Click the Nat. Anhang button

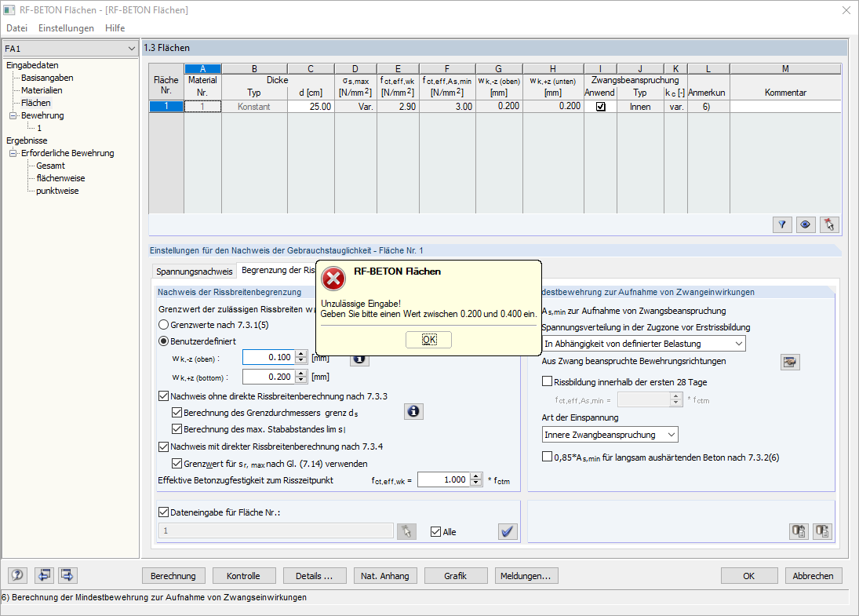[x=385, y=576]
